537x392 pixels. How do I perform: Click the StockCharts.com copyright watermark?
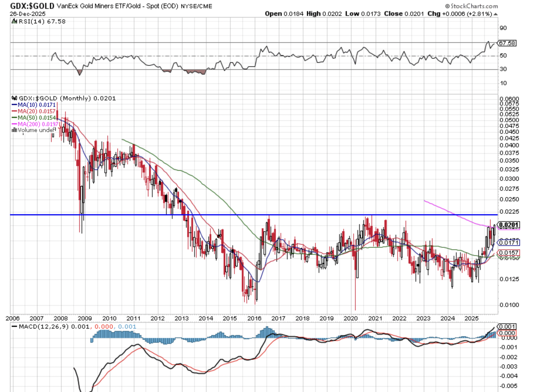pyautogui.click(x=471, y=6)
